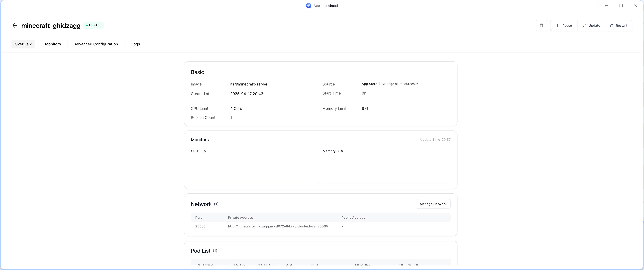
Task: Open the Overview tab
Action: tap(23, 44)
